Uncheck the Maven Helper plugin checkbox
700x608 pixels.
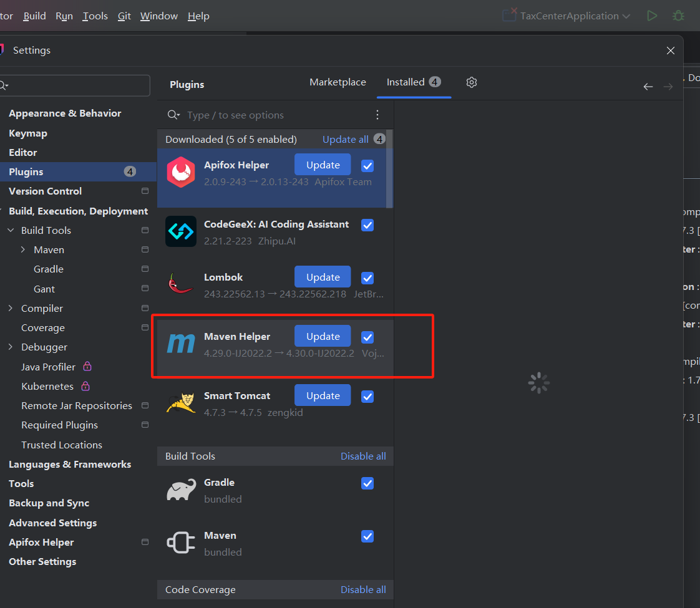click(x=367, y=337)
